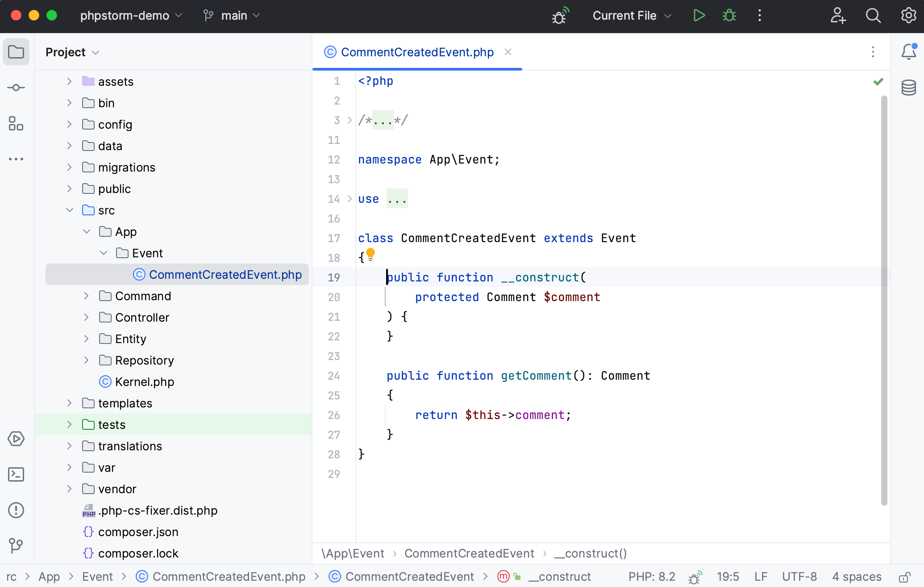Toggle read-only lock in status bar
Image resolution: width=924 pixels, height=587 pixels.
pyautogui.click(x=905, y=577)
